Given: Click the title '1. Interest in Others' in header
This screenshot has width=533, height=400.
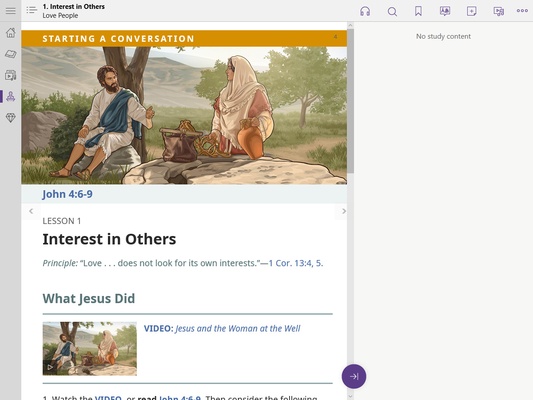Looking at the screenshot, I should (x=74, y=6).
